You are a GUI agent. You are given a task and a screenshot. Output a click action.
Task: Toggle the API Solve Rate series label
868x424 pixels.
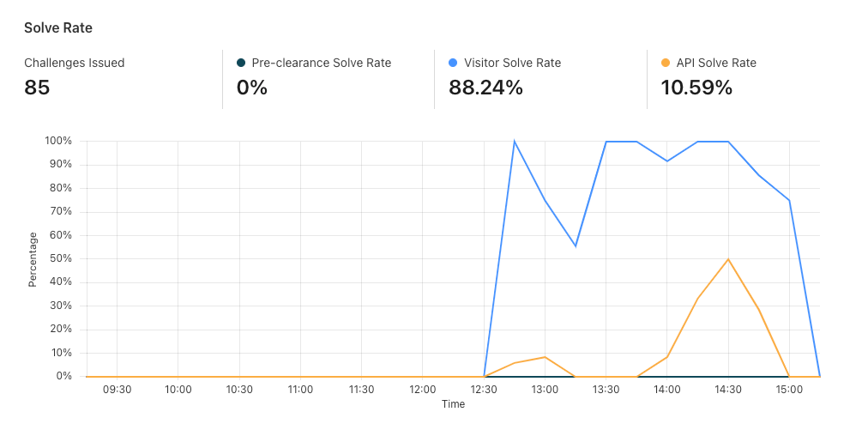coord(716,63)
